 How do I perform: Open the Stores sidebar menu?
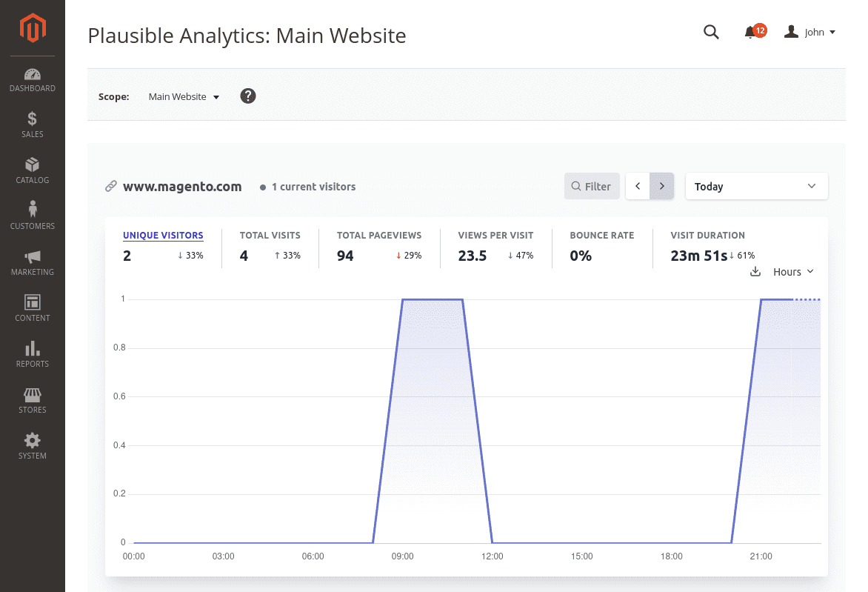point(32,401)
